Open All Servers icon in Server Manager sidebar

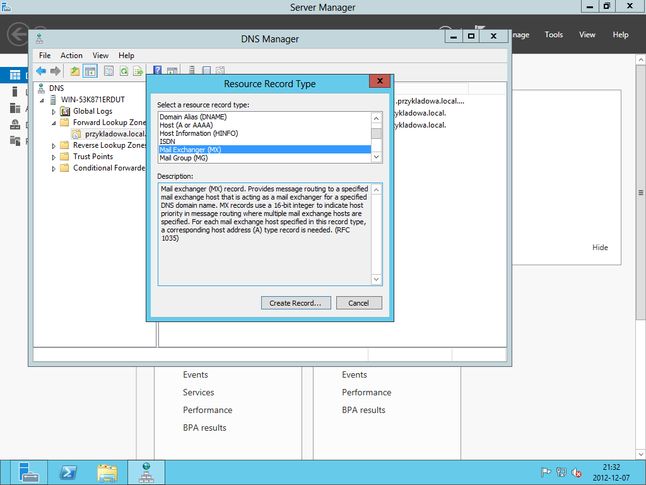tap(15, 108)
